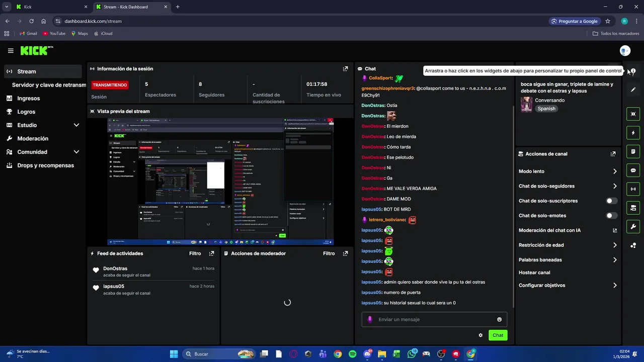Click the DonOstras follow entry in the activity feed
644x362 pixels.
coord(153,271)
